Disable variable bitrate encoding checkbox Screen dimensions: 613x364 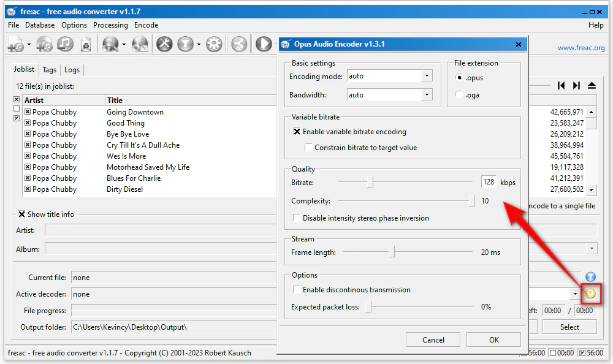coord(297,132)
